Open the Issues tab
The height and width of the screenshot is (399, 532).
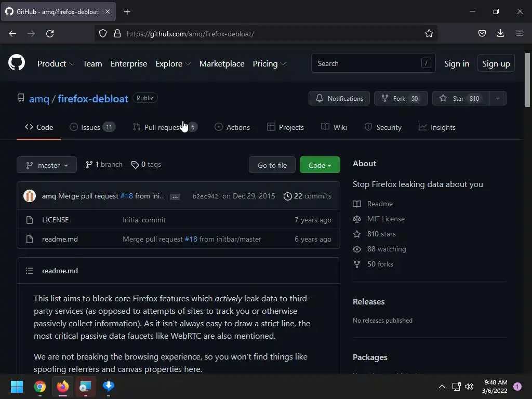pos(92,127)
